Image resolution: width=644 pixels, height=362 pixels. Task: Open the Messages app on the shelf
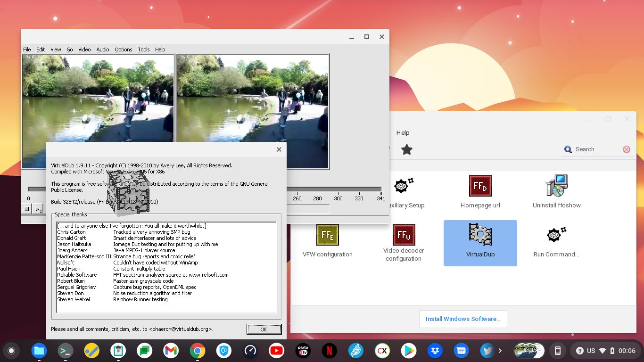(461, 351)
